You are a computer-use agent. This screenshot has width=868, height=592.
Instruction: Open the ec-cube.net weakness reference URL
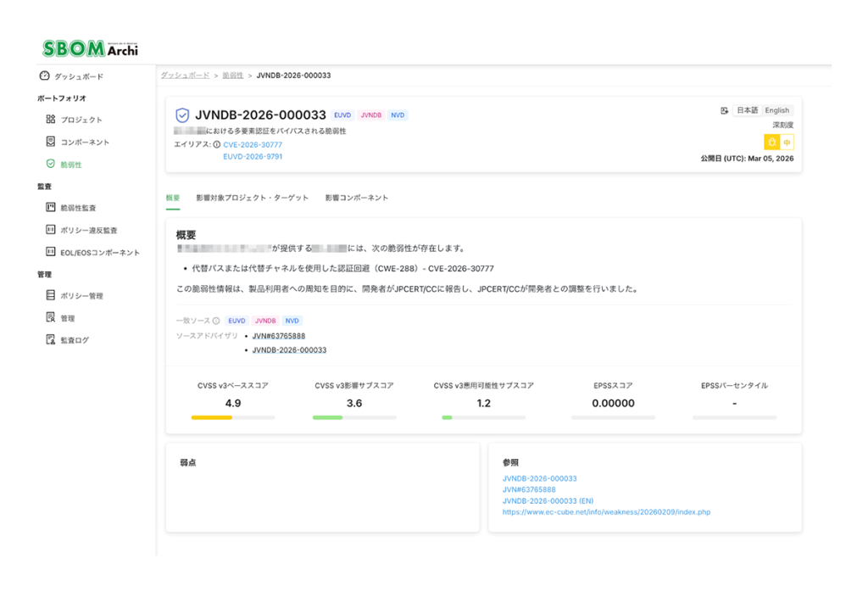pos(606,512)
